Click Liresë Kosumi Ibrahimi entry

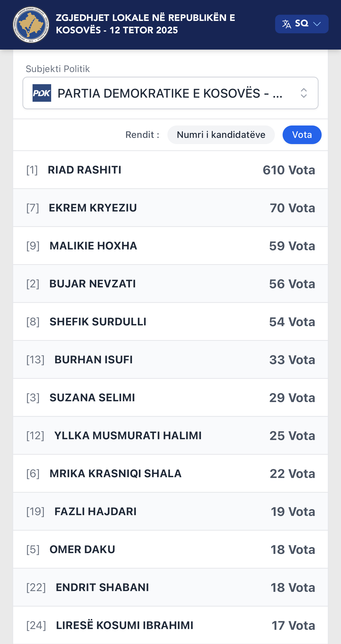point(170,625)
